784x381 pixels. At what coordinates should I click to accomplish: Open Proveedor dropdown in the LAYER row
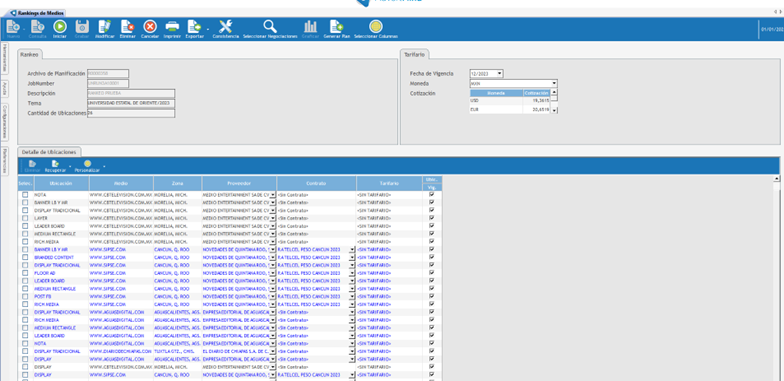[272, 218]
